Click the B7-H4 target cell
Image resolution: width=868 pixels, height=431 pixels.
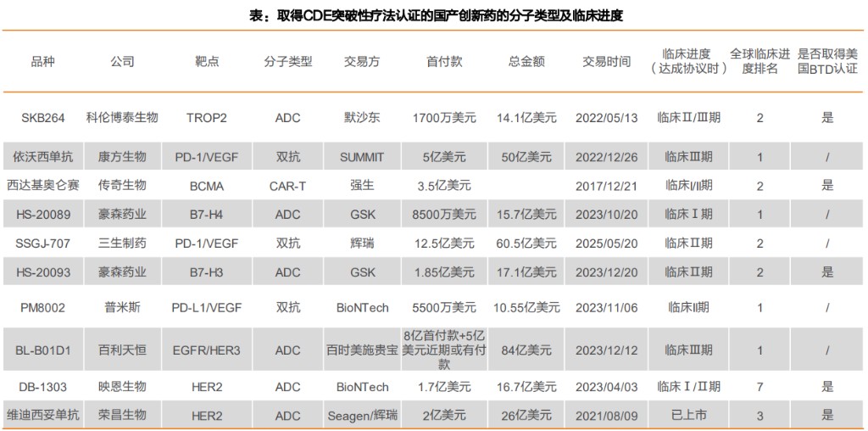(x=207, y=215)
